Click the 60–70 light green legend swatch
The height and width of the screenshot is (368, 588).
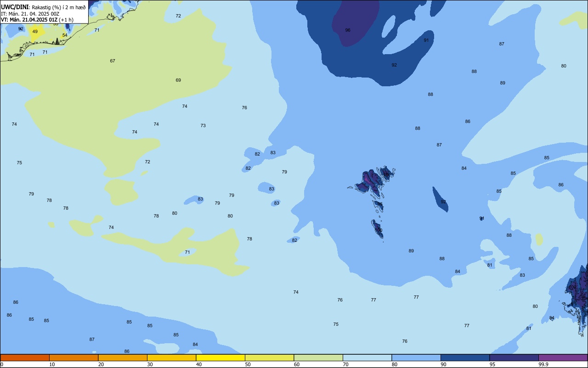[318, 357]
